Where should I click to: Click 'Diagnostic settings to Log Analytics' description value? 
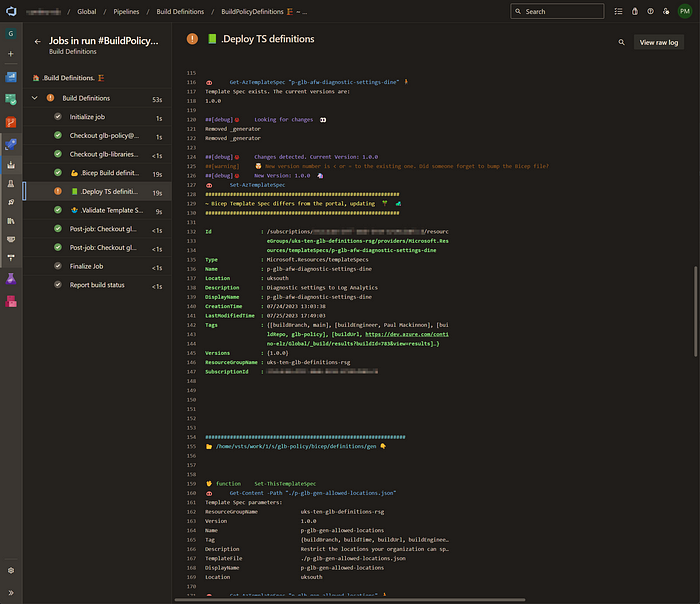[322, 287]
